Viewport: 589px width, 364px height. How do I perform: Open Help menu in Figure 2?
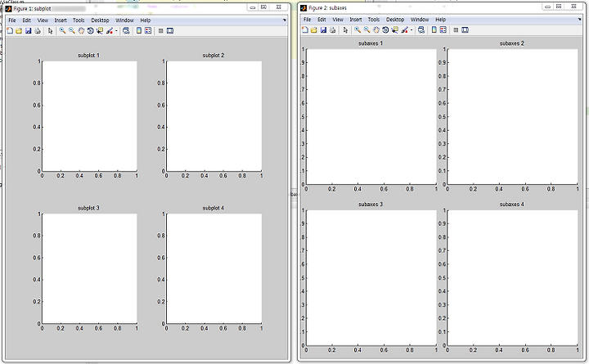pyautogui.click(x=441, y=20)
